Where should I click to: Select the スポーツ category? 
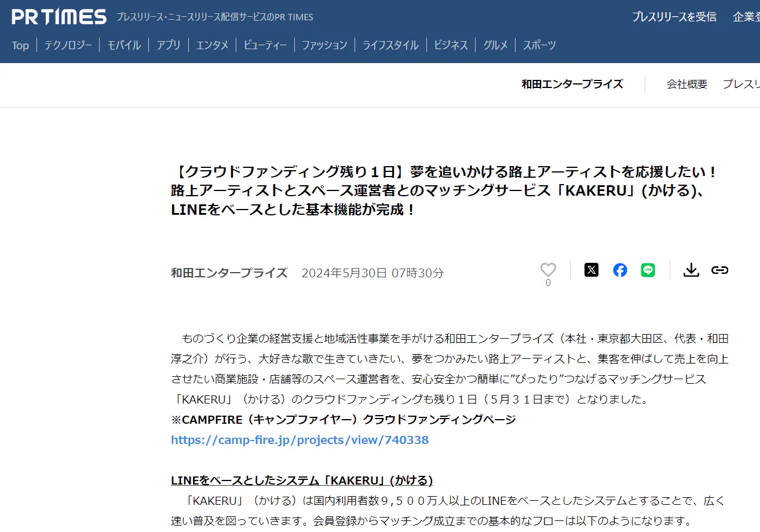pos(539,45)
